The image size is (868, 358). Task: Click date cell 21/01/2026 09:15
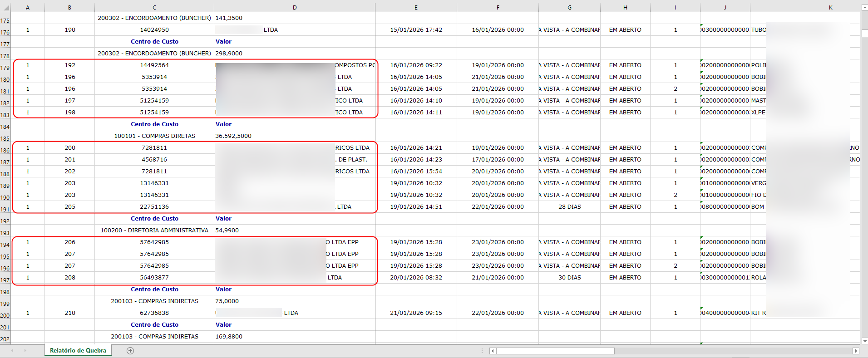pos(416,313)
